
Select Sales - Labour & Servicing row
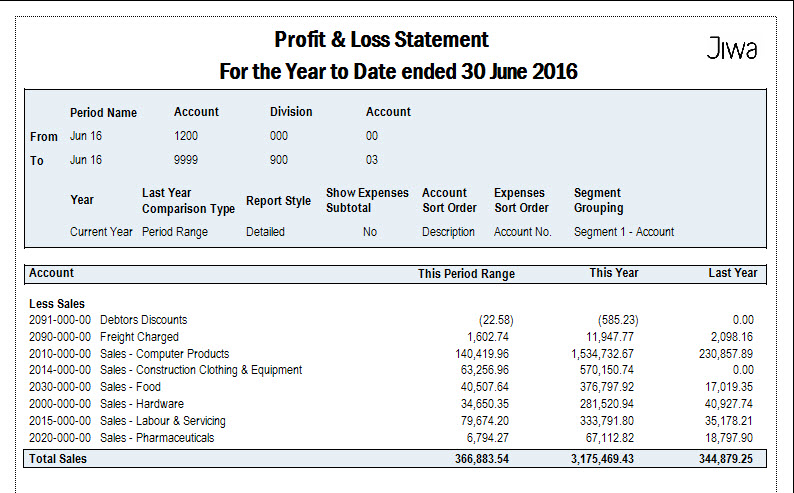(x=391, y=421)
